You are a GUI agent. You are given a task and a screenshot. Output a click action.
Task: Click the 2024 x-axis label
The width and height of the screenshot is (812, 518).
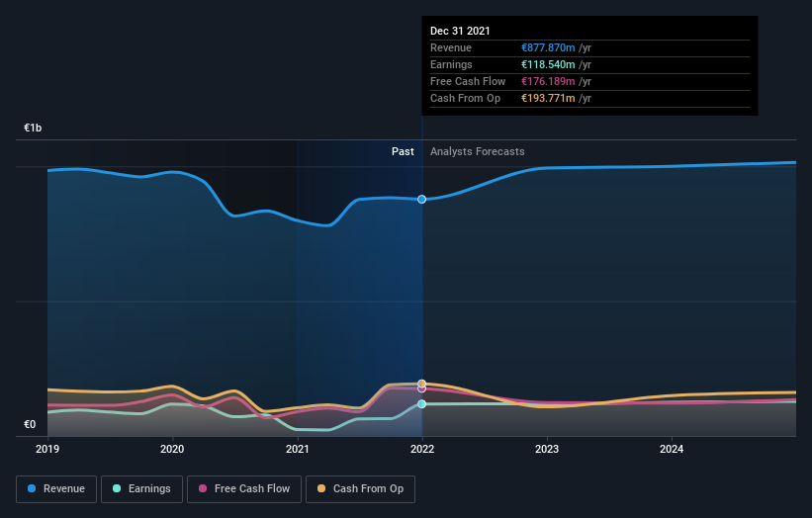click(672, 449)
